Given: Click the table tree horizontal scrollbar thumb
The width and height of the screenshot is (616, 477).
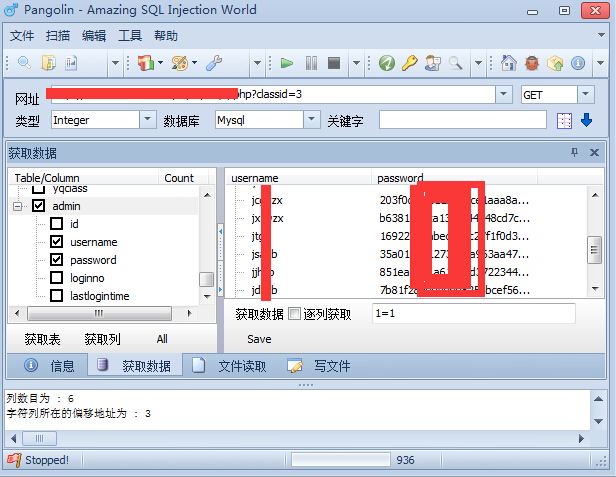Looking at the screenshot, I should coord(99,314).
